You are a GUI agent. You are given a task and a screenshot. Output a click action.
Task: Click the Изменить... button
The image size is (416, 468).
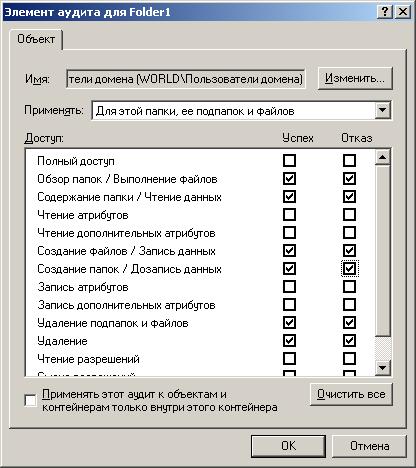pyautogui.click(x=355, y=79)
